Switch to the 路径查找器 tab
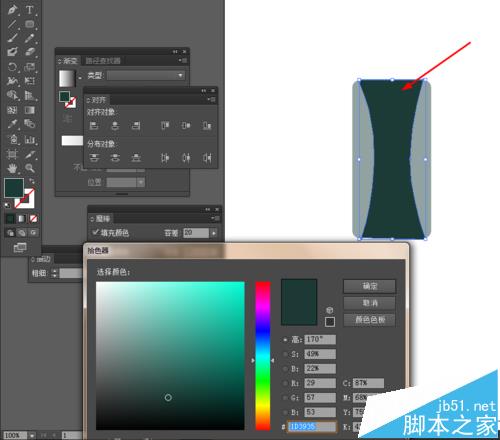This screenshot has width=500, height=440. coord(103,61)
